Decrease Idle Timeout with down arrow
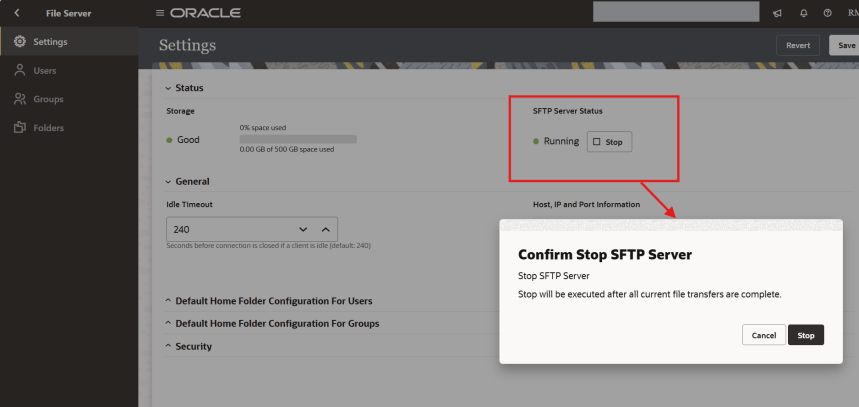The height and width of the screenshot is (407, 859). pos(303,229)
